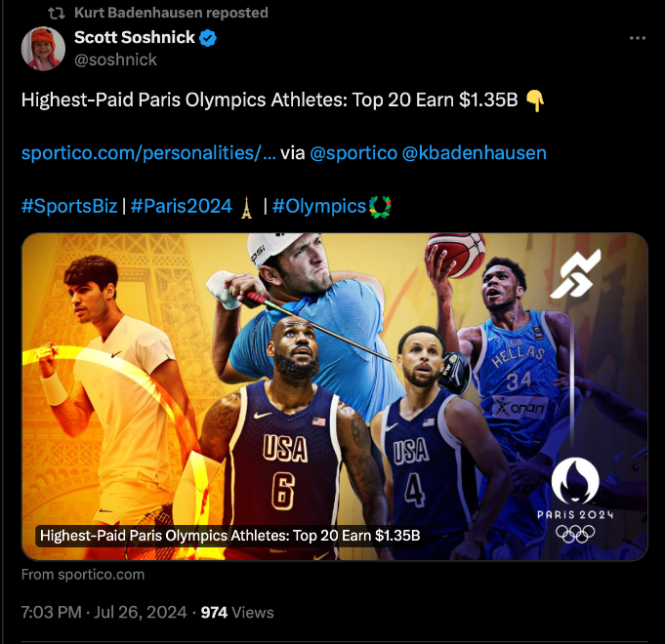Open the 7:03 PM Jul 26 timestamp

point(104,613)
